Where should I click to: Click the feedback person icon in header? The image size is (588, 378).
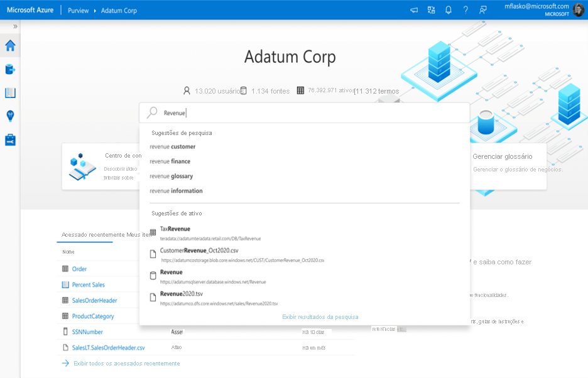(483, 10)
